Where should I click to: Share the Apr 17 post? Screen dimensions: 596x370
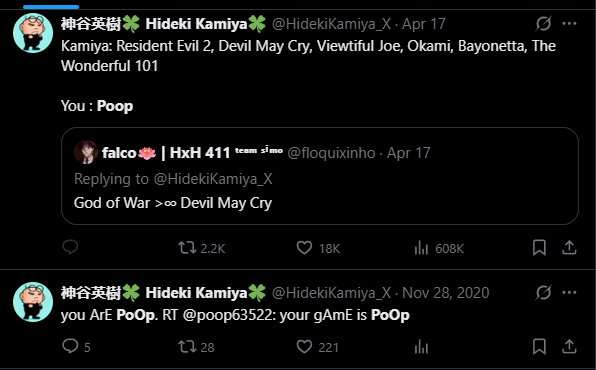pyautogui.click(x=569, y=248)
